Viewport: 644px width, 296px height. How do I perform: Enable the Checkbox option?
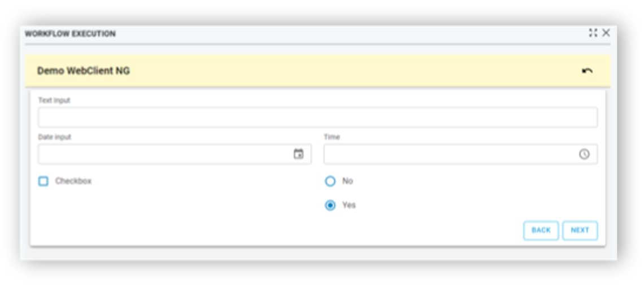(x=43, y=181)
